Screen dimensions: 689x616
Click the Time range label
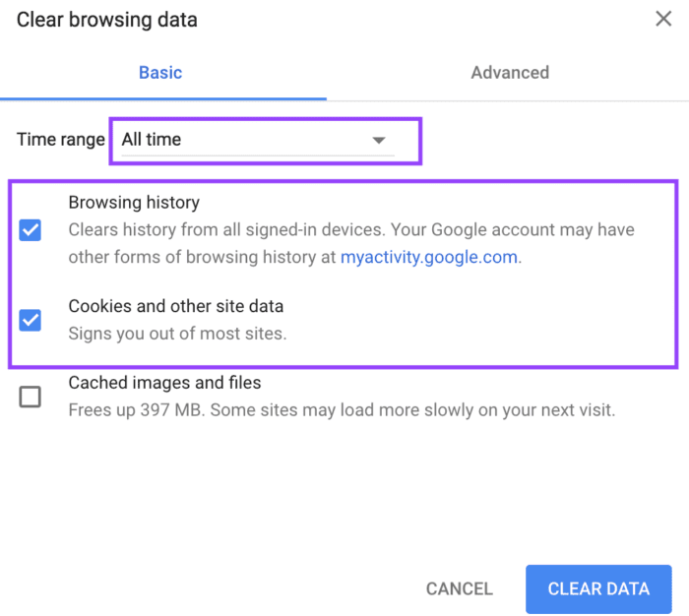(x=61, y=140)
